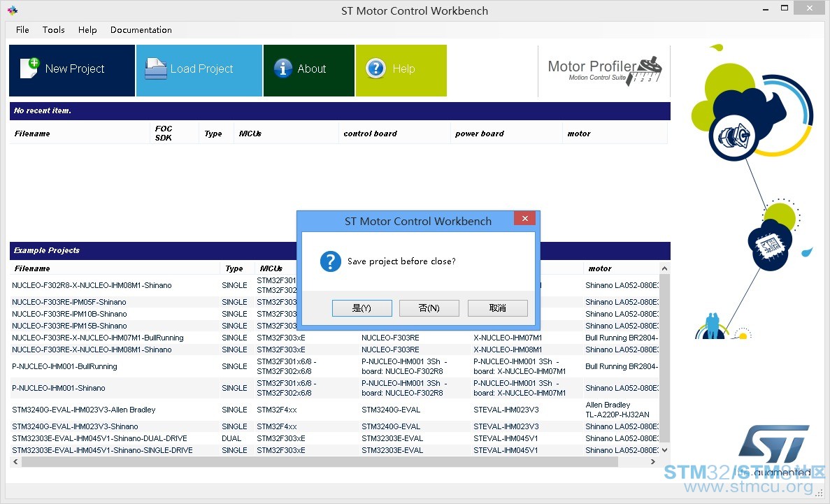Select P-NUCLEO-IHM001-Shinano project

(x=58, y=388)
